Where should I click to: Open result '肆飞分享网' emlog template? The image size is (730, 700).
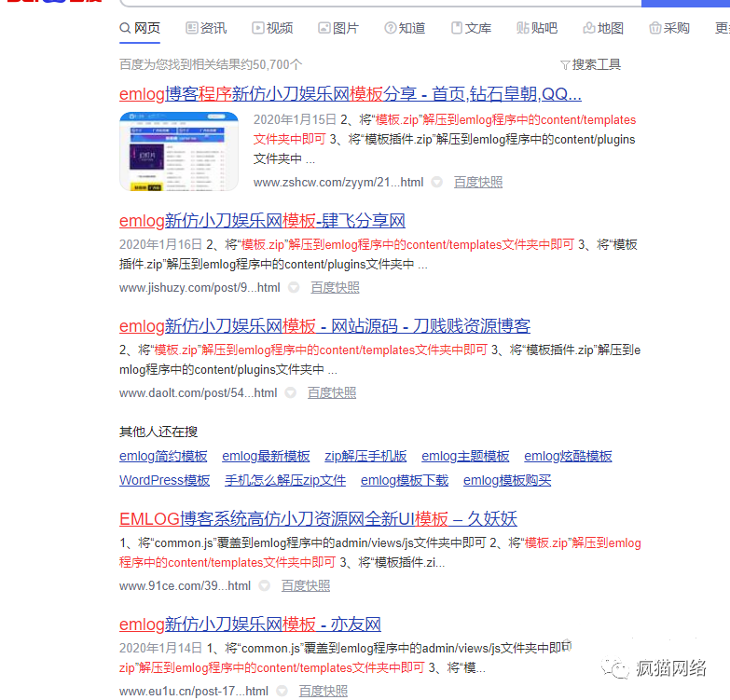click(x=262, y=221)
